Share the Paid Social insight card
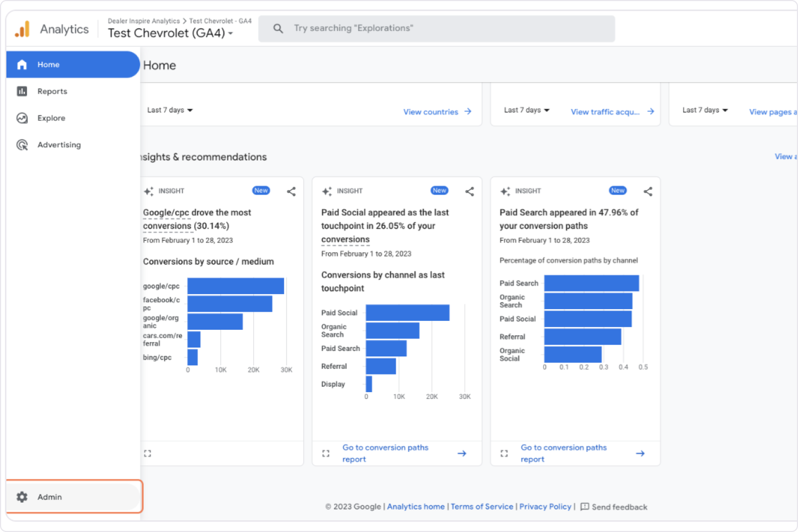The image size is (798, 532). (x=469, y=192)
